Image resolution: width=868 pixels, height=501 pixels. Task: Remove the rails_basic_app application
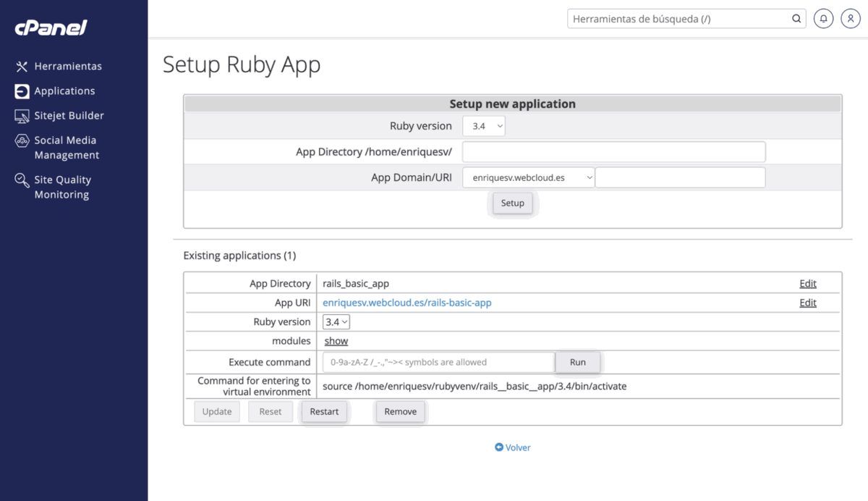coord(401,412)
